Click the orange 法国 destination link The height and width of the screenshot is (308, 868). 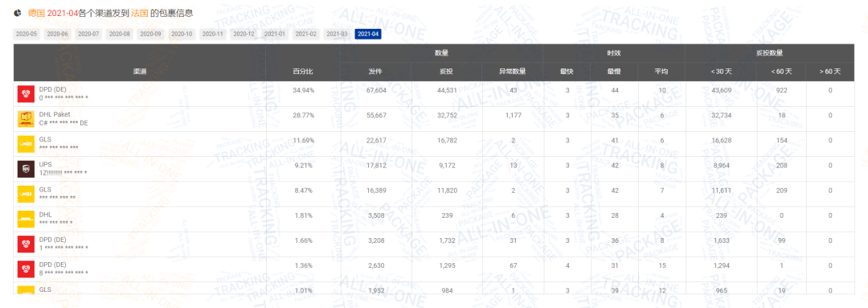tap(140, 11)
